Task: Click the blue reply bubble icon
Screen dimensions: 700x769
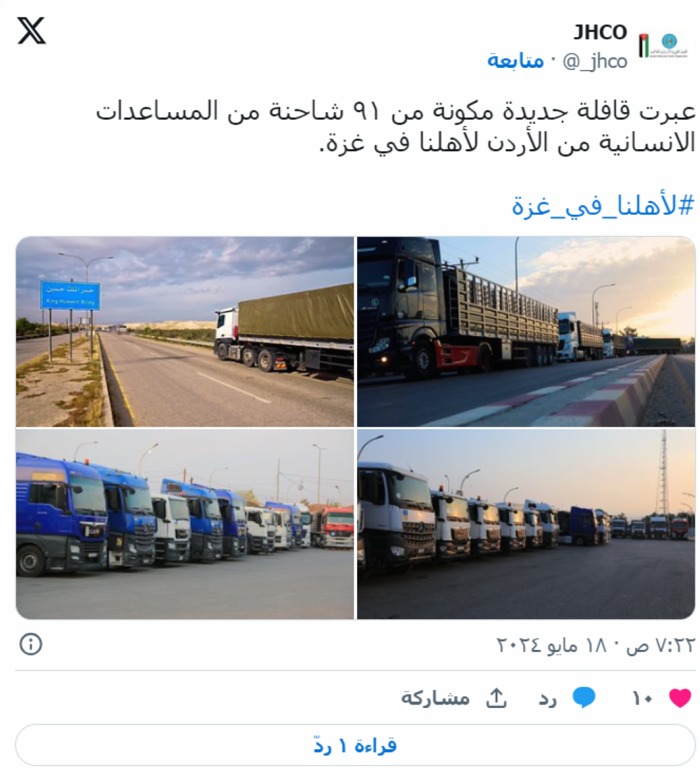Action: 584,698
